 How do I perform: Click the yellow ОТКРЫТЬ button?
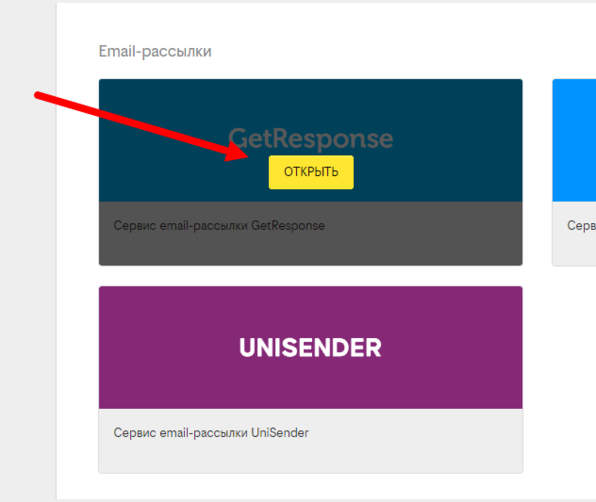311,172
